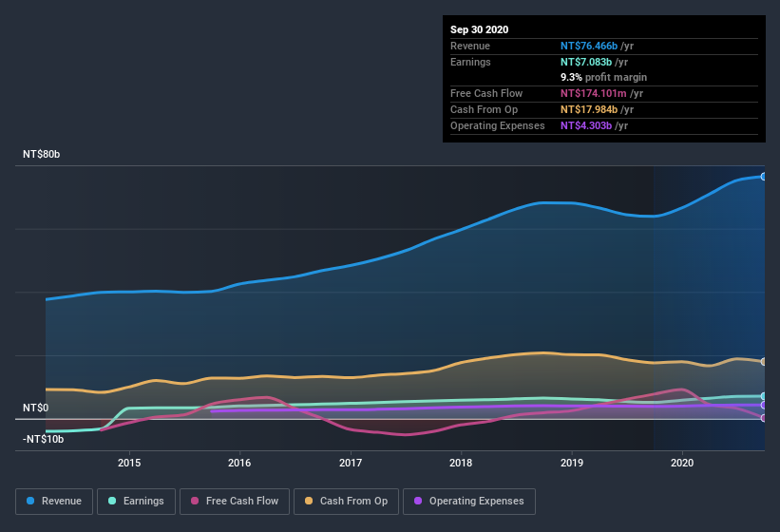Click the NT$4.303b operating expenses value
The width and height of the screenshot is (780, 532).
(586, 125)
